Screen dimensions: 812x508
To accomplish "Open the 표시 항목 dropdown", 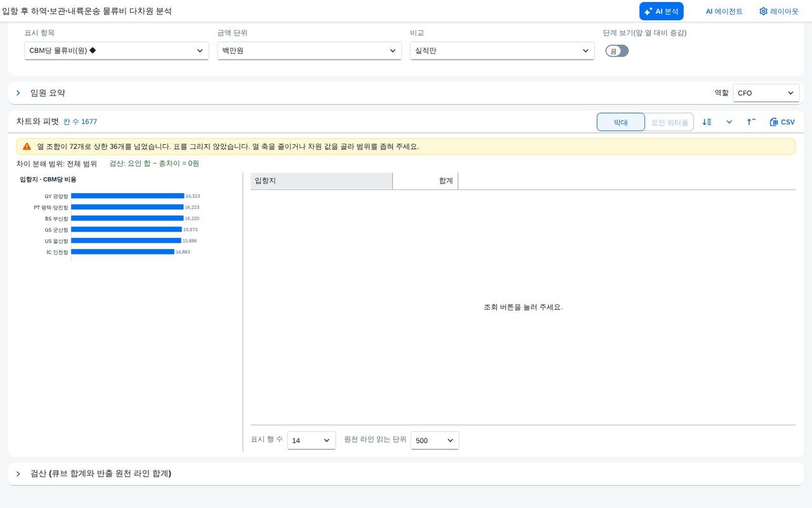I will (x=117, y=51).
